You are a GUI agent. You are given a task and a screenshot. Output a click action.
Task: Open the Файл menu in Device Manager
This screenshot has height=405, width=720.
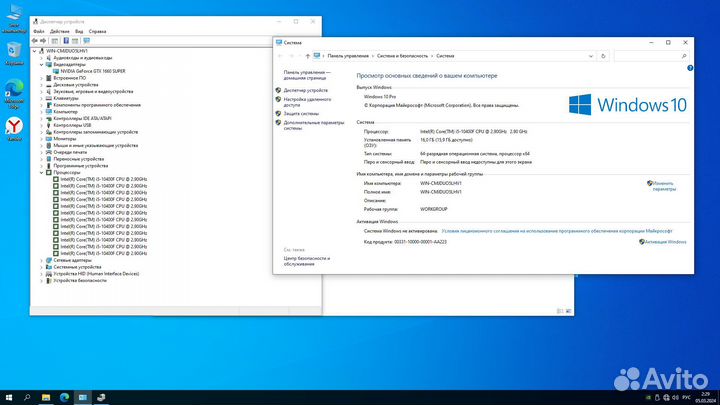coord(39,31)
